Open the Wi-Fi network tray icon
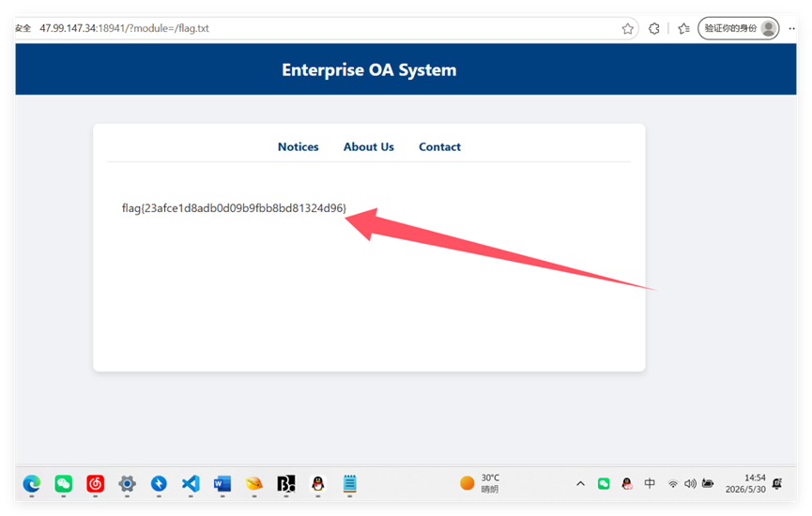Image resolution: width=812 pixels, height=516 pixels. click(x=673, y=484)
